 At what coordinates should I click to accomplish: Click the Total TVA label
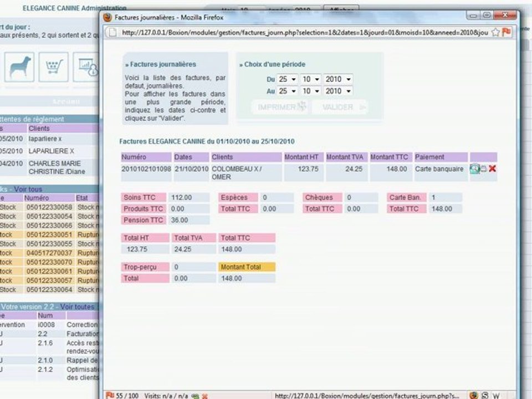click(193, 238)
